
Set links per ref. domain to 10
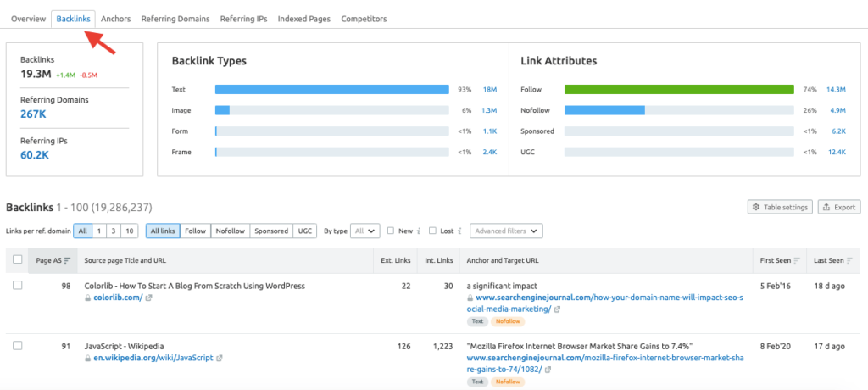point(129,231)
